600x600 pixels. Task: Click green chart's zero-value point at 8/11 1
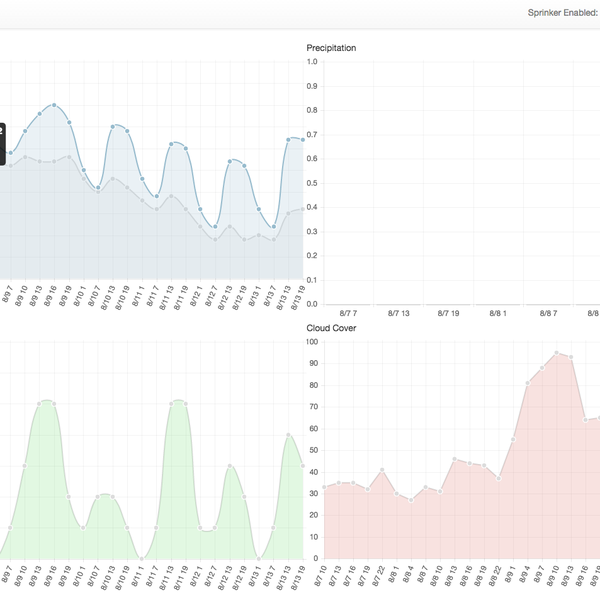[141, 558]
